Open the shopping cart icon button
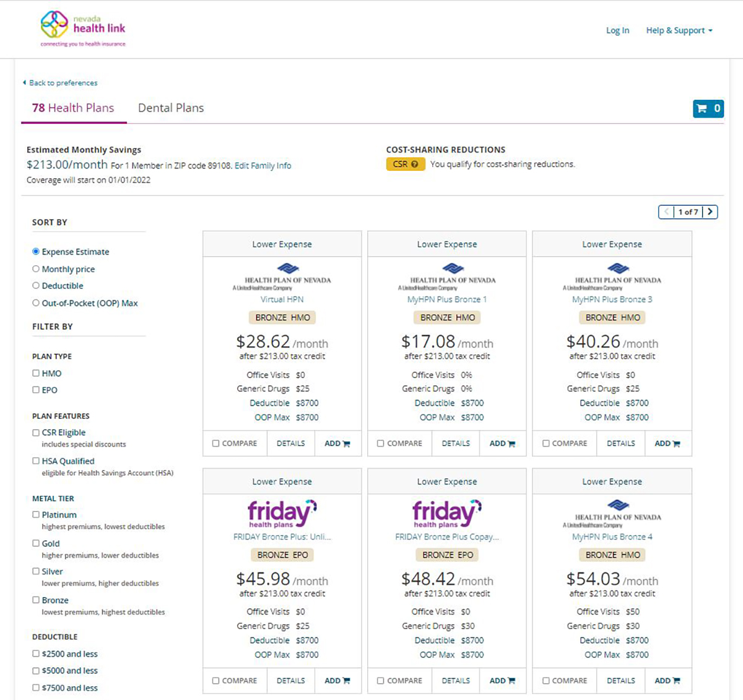The image size is (743, 700). pos(708,108)
